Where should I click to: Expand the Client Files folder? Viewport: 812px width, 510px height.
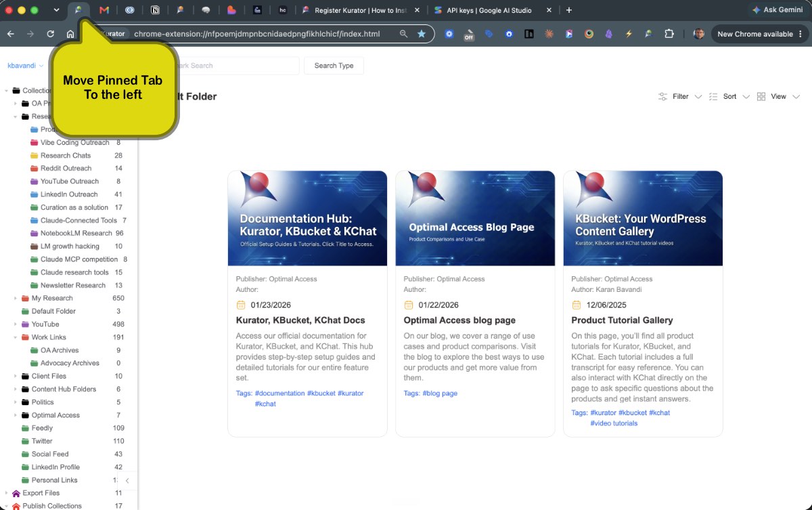coord(16,376)
